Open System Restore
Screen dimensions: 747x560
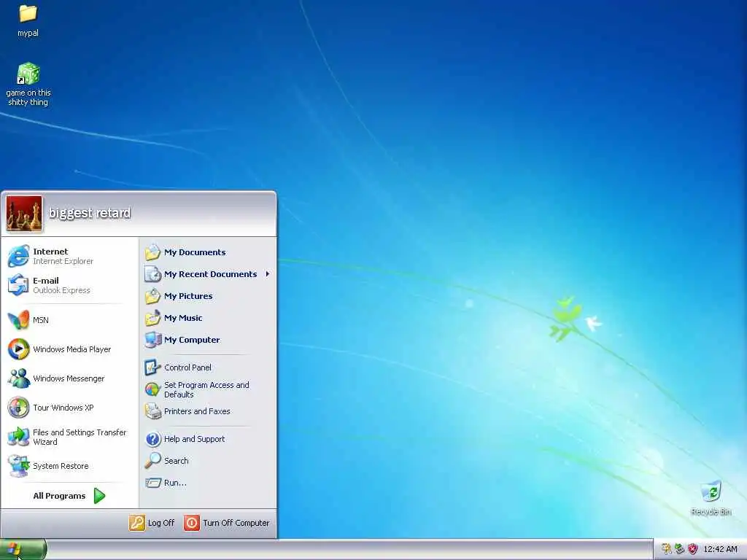point(69,466)
